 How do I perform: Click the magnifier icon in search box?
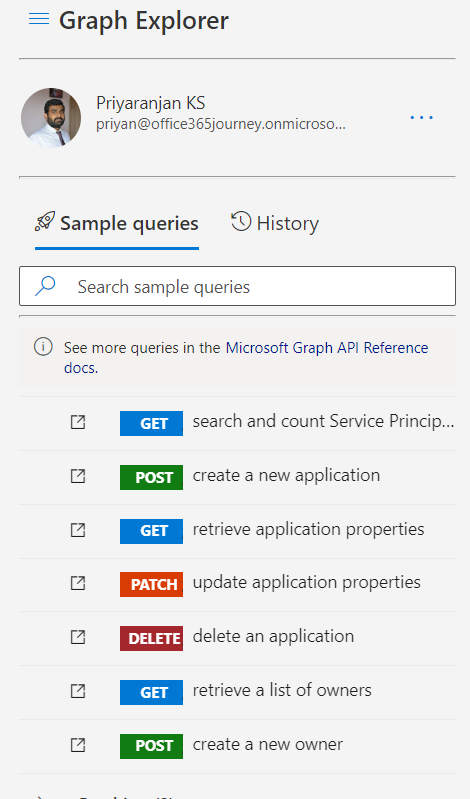(45, 286)
